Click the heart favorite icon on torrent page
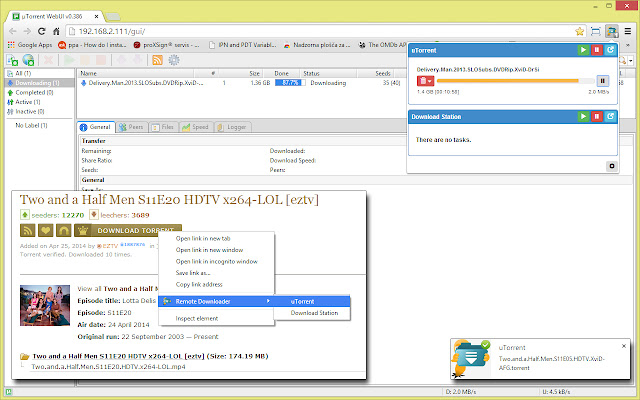Viewport: 640px width, 400px height. click(x=45, y=231)
